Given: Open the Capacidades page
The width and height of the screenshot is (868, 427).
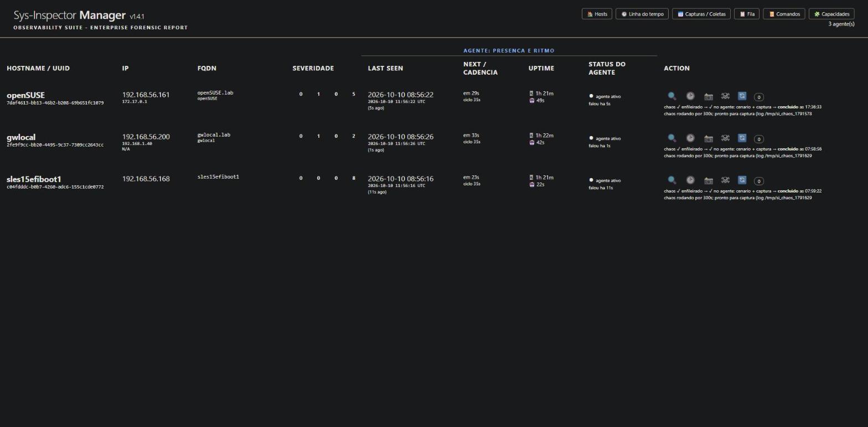Looking at the screenshot, I should [x=831, y=14].
